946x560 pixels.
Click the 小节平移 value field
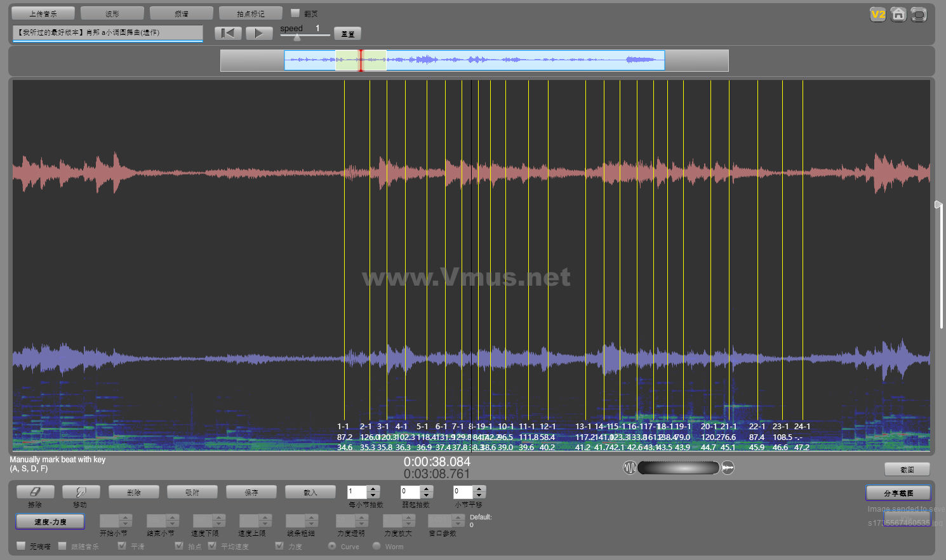tap(463, 492)
